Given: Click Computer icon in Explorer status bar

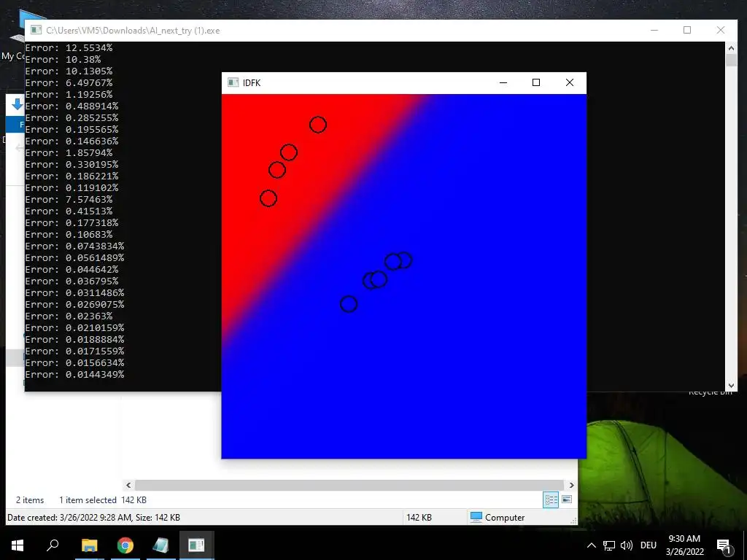Looking at the screenshot, I should point(476,517).
